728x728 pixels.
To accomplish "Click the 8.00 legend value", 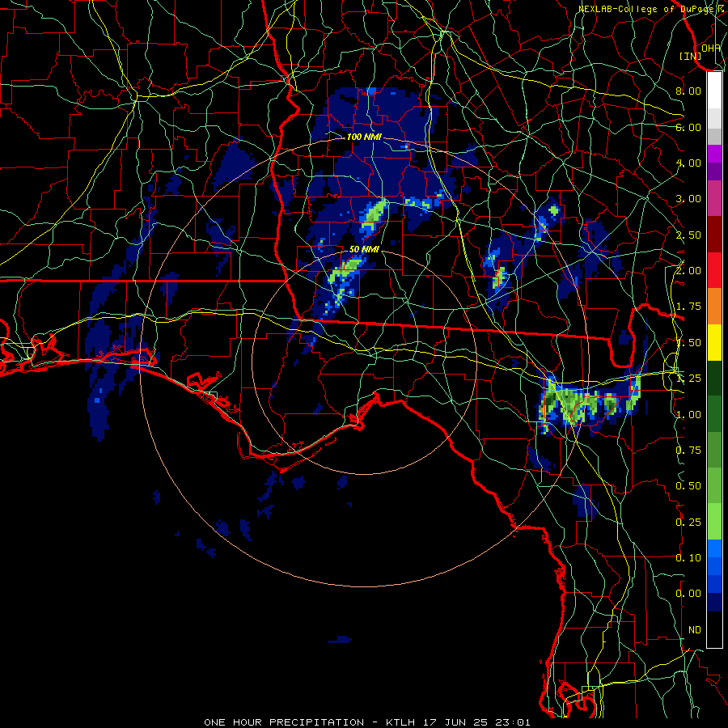I will [688, 91].
